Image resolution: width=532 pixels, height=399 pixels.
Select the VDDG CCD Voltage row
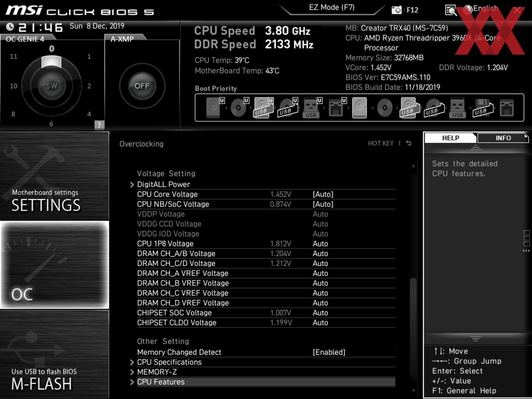tap(266, 224)
